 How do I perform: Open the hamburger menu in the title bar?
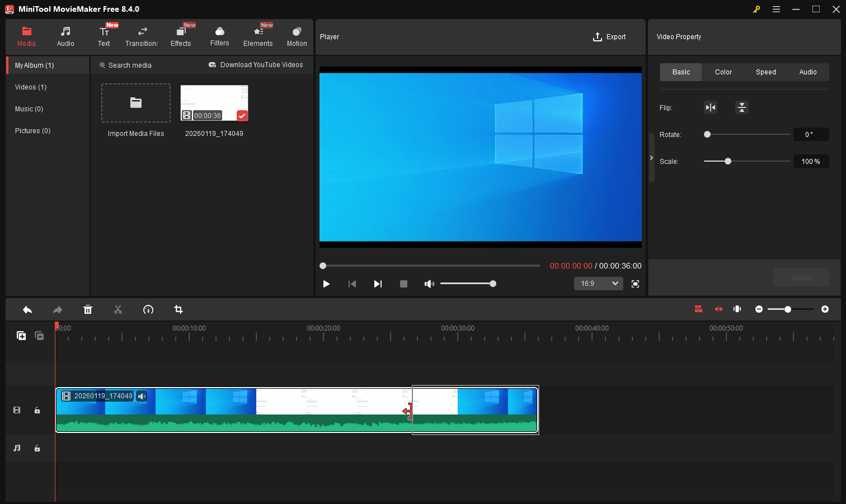[776, 9]
